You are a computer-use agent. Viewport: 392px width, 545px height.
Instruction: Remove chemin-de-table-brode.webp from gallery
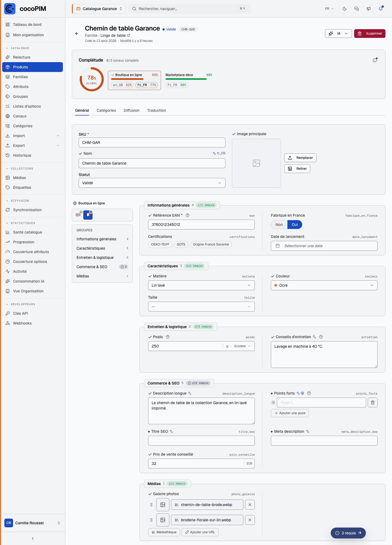pos(250,505)
